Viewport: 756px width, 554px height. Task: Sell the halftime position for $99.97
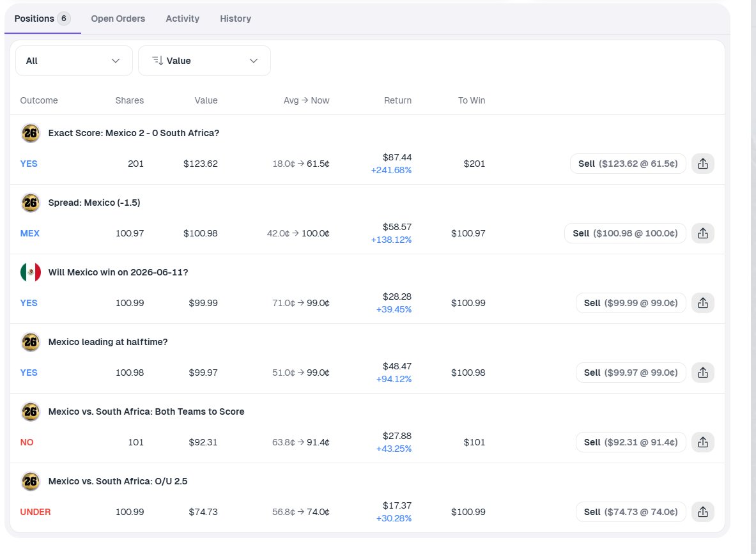631,373
